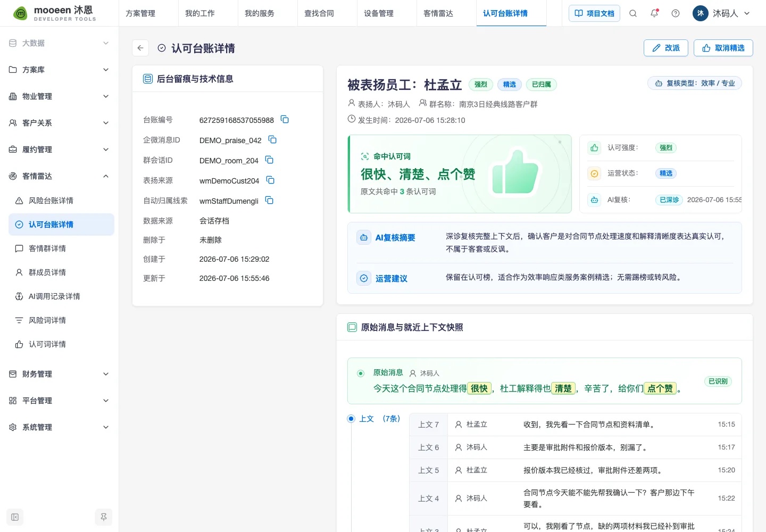This screenshot has height=532, width=766.
Task: Go back using the arrow button
Action: (140, 48)
